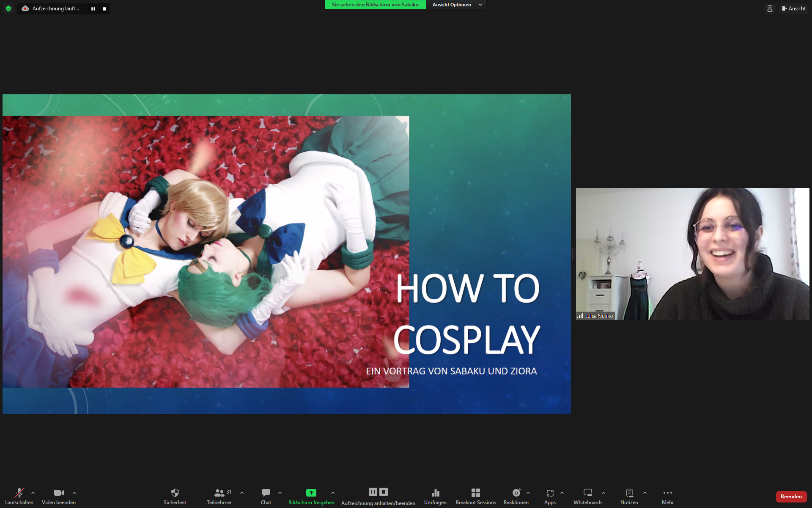Click the shared slide HOW TO COSPLAY
This screenshot has height=508, width=812.
coord(287,254)
